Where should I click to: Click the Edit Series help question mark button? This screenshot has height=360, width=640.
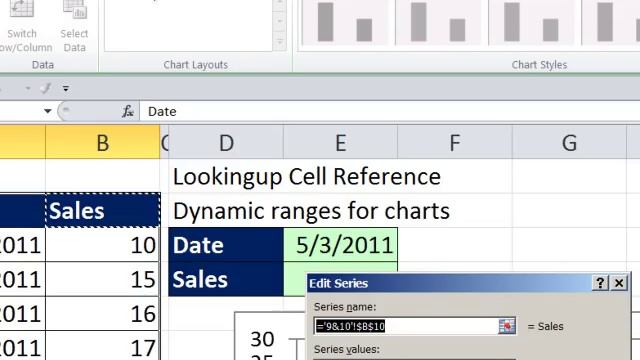600,283
